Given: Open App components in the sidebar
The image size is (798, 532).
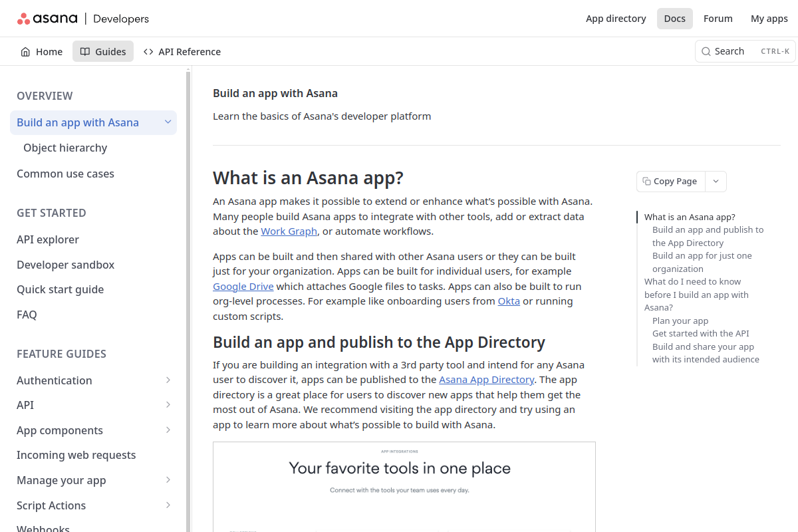Looking at the screenshot, I should [x=60, y=430].
